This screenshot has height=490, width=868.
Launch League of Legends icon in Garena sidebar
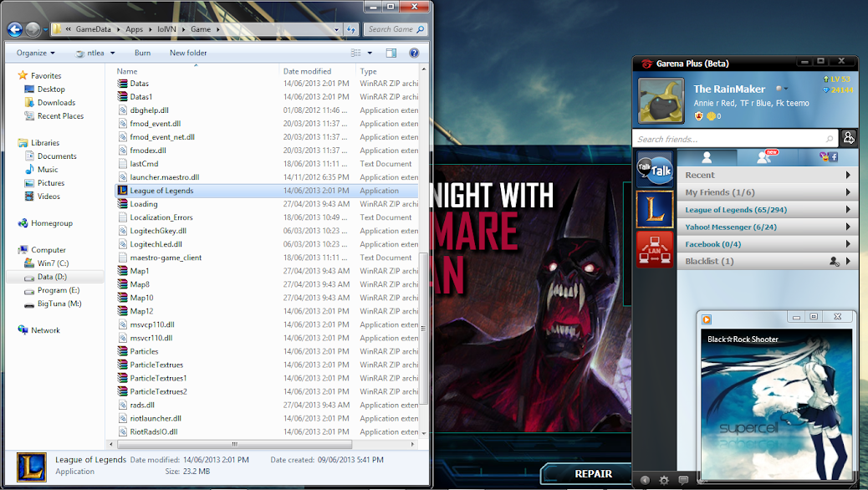pos(654,209)
